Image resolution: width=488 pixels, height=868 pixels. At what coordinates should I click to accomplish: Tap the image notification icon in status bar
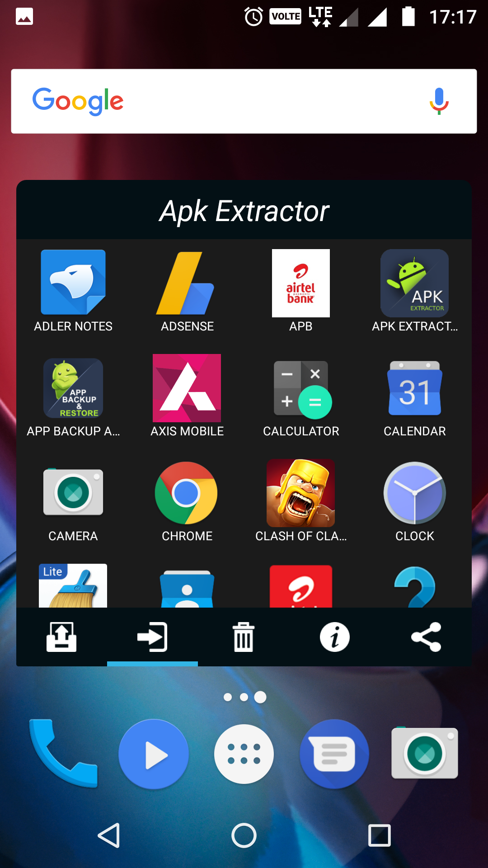pos(24,17)
